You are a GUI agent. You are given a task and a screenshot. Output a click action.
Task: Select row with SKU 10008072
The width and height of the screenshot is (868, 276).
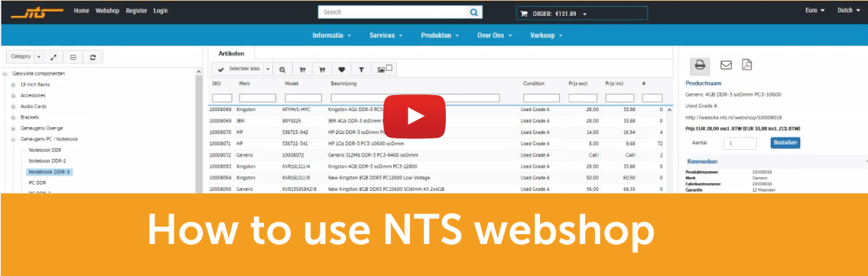(x=437, y=155)
